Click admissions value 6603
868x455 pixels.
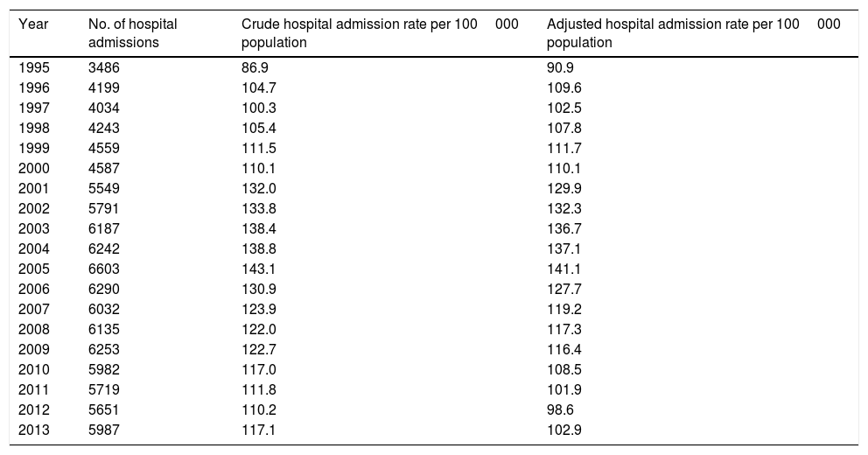[104, 269]
